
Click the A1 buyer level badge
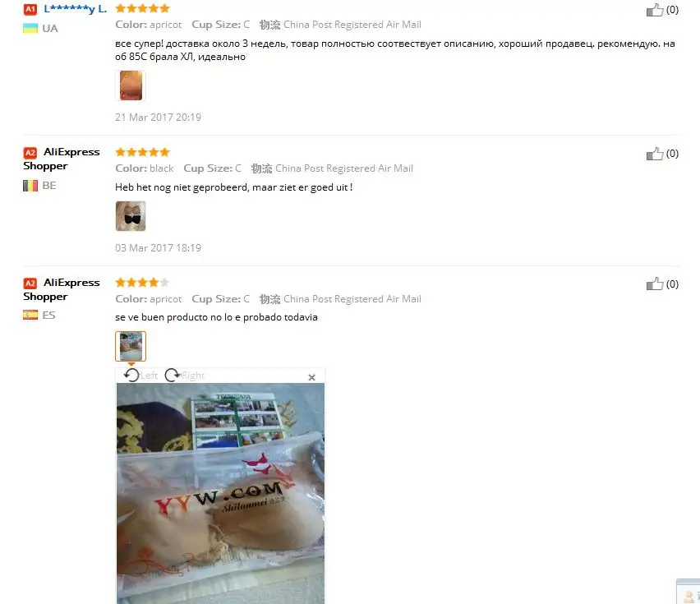point(30,9)
